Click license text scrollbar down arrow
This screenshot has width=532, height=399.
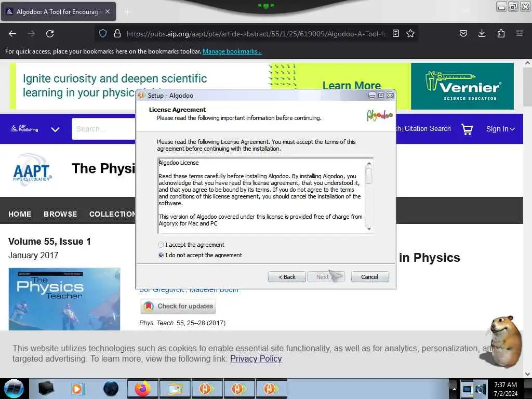point(369,229)
